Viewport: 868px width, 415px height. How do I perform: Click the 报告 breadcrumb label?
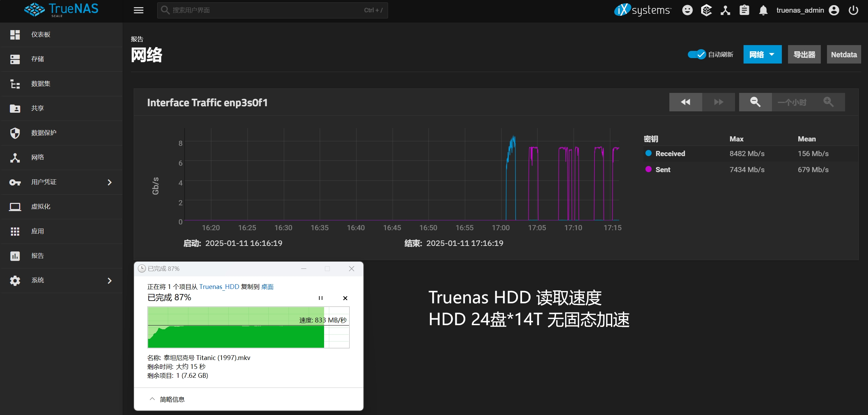[137, 39]
